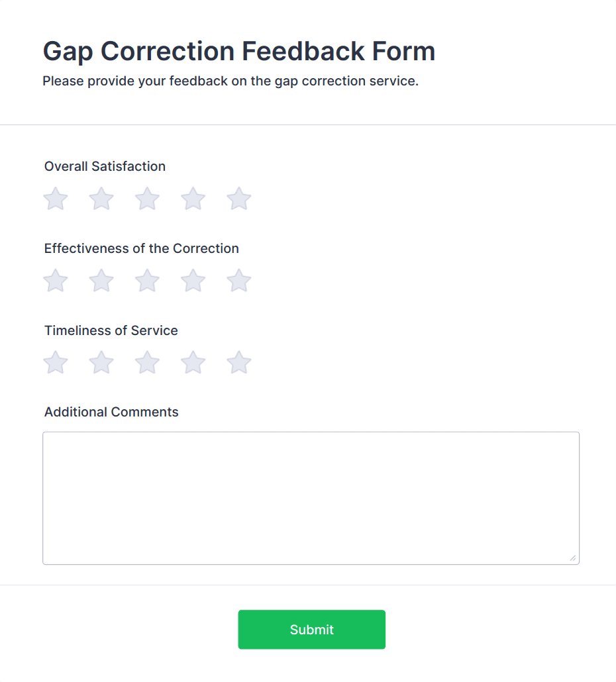This screenshot has height=682, width=616.
Task: Give Timeliness of Service one star
Action: click(x=56, y=362)
